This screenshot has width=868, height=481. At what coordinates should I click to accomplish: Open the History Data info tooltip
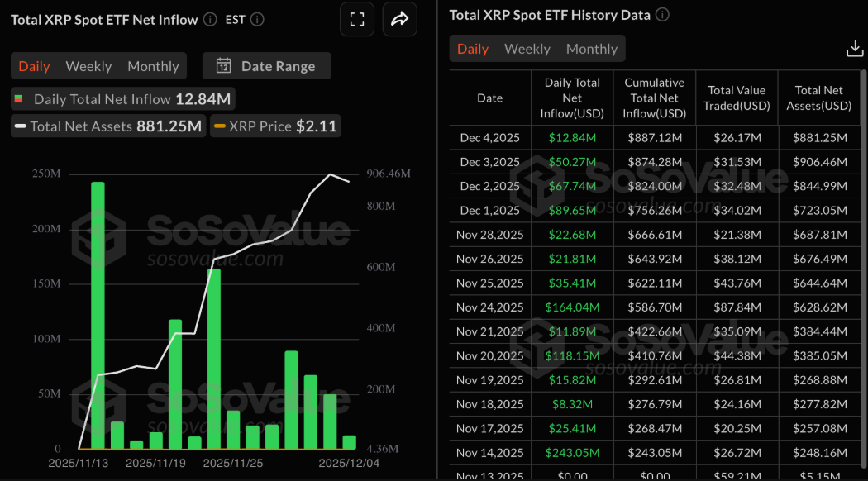pyautogui.click(x=661, y=14)
